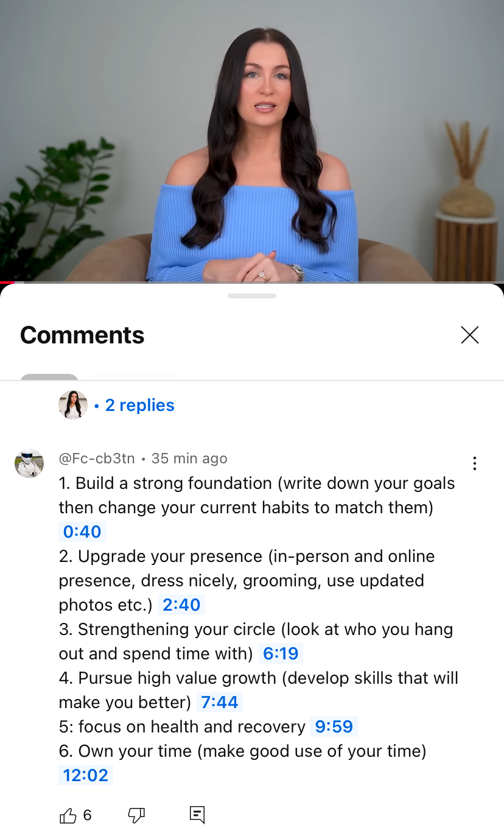Open the Stig avatar profile picture
This screenshot has height=839, width=504.
click(29, 464)
